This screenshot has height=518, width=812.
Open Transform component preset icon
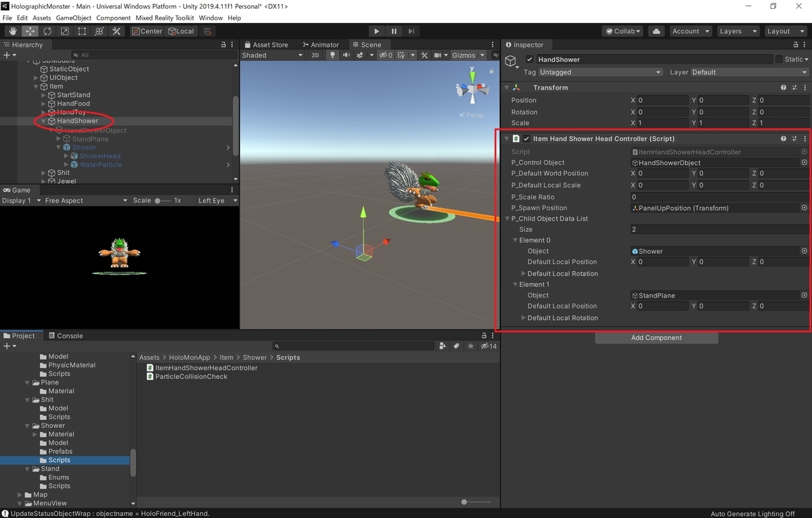[794, 88]
